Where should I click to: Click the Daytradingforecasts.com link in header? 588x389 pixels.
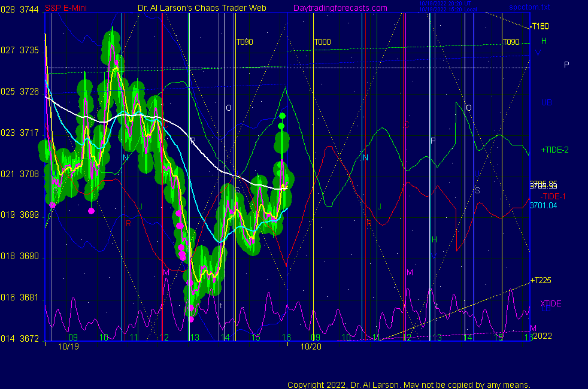340,8
